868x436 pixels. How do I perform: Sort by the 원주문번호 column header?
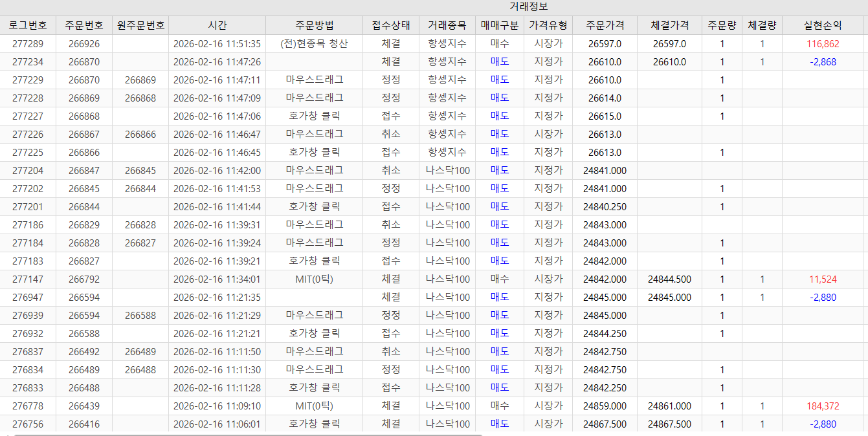(x=140, y=25)
